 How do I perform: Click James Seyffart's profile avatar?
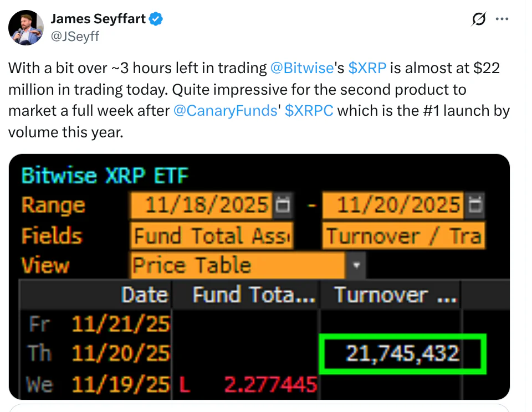coord(26,27)
